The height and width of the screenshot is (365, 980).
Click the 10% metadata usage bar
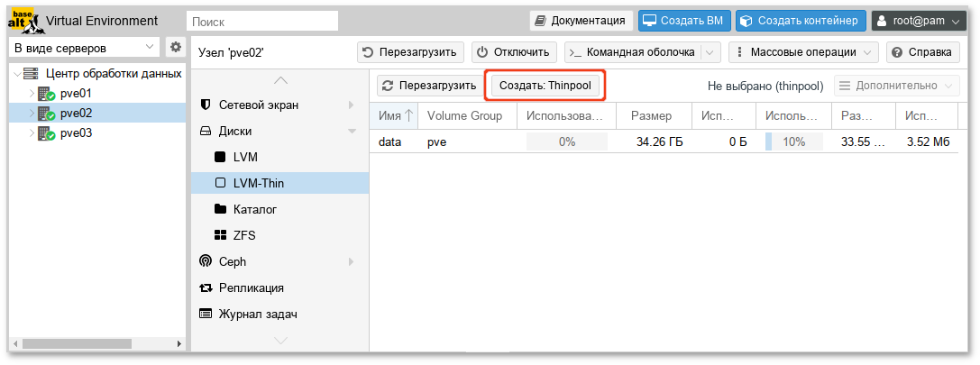(794, 141)
